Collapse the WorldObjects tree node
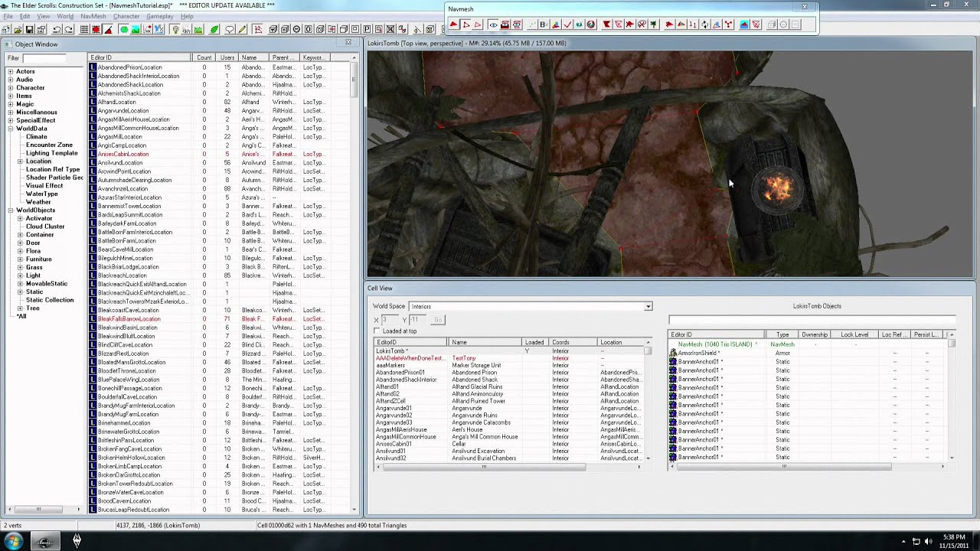This screenshot has width=980, height=551. (x=11, y=210)
